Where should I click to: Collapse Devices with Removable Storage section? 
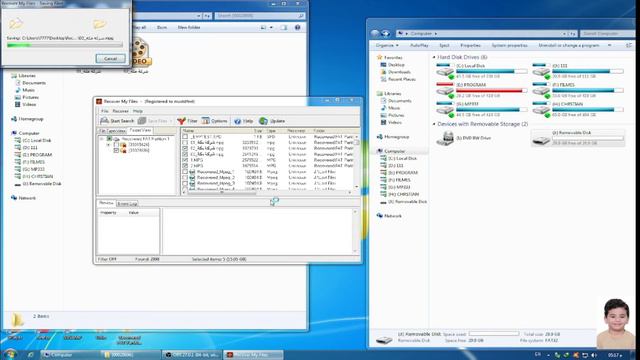(x=434, y=124)
